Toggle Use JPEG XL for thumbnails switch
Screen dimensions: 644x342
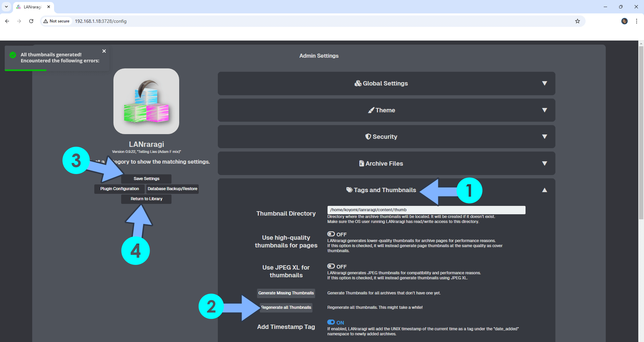[331, 266]
